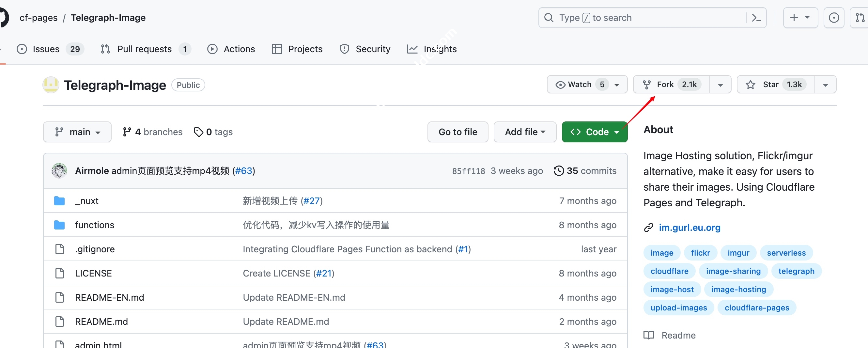This screenshot has width=868, height=348.
Task: Open the _nuxt folder
Action: (86, 201)
